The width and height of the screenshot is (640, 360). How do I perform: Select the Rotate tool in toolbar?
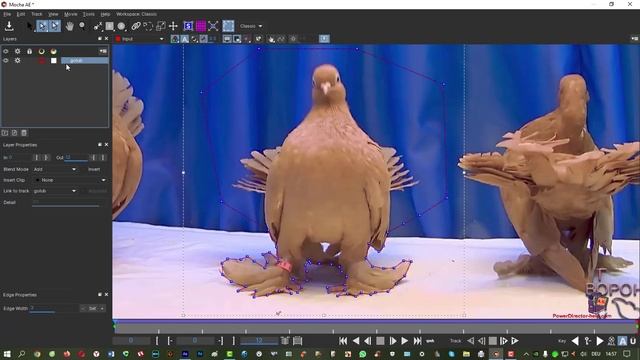[148, 26]
